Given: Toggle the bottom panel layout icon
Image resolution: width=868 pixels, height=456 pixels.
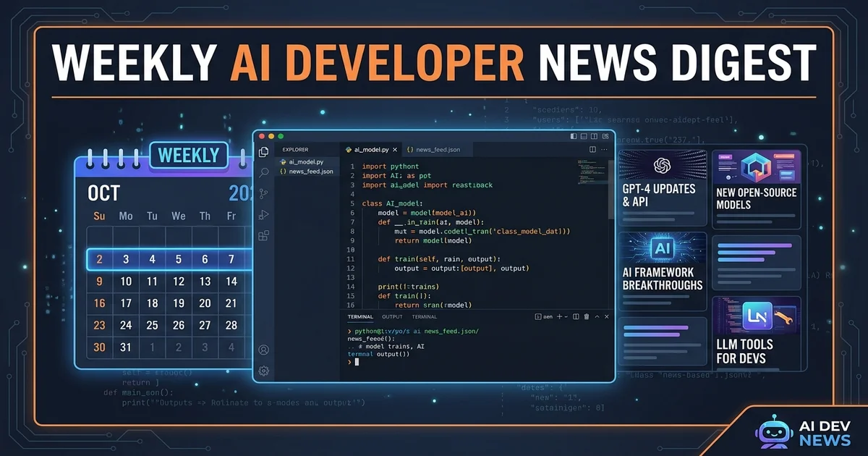Looking at the screenshot, I should point(584,136).
